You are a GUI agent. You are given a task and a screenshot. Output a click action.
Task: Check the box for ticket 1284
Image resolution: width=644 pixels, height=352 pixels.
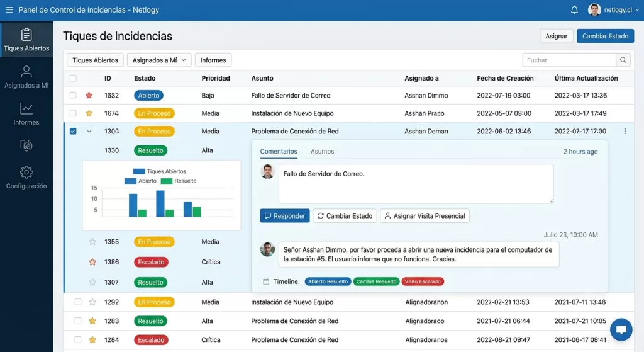[x=77, y=339]
